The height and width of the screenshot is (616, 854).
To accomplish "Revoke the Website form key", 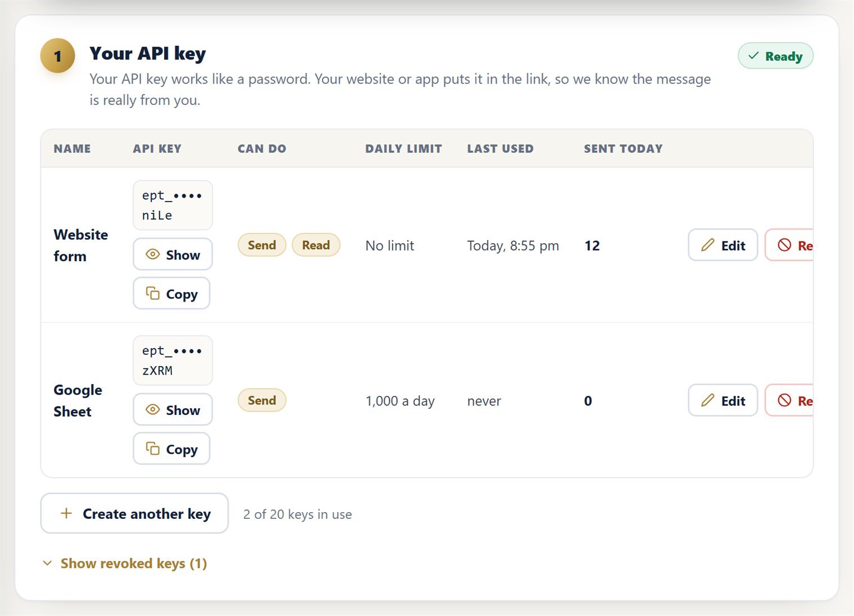I will coord(789,245).
